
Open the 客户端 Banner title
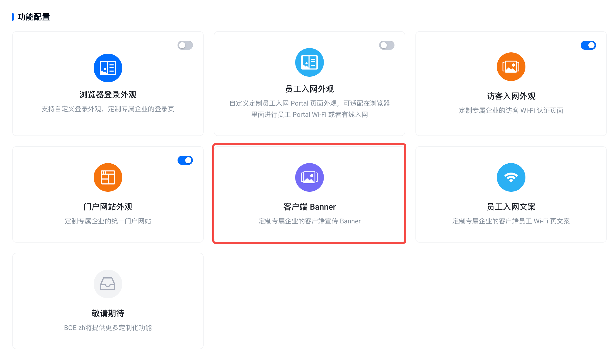point(309,207)
